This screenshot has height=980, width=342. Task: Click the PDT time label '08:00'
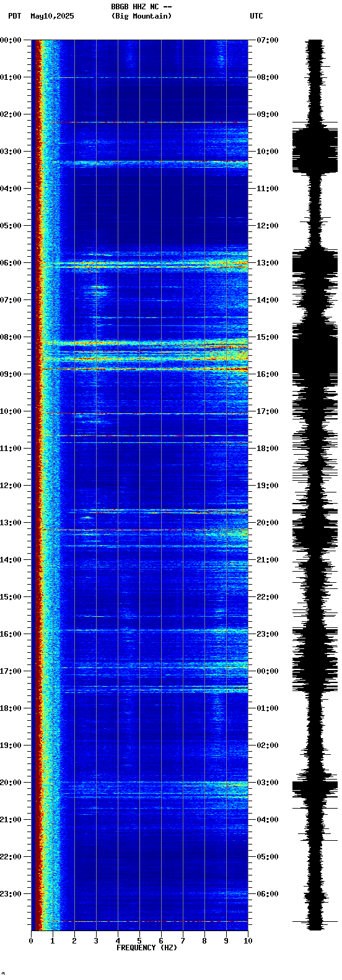11,337
